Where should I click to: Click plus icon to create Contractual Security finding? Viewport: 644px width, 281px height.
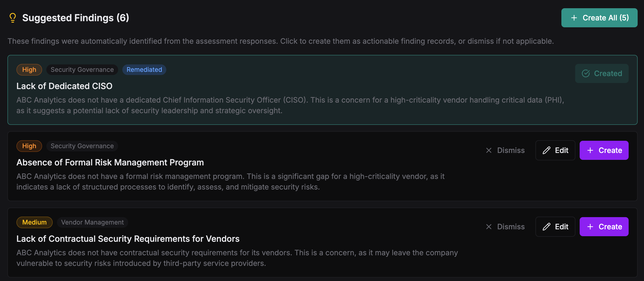click(x=590, y=227)
